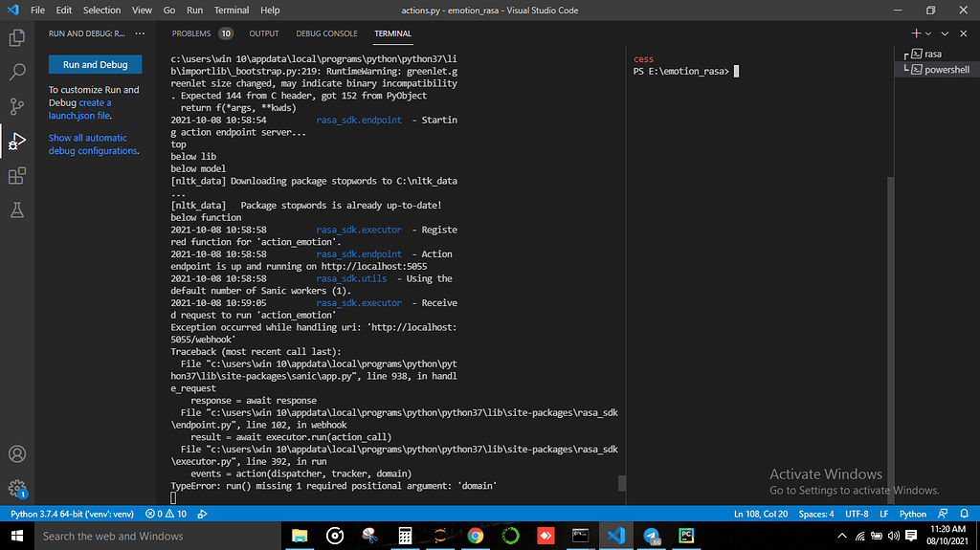Click the new terminal plus icon
The image size is (980, 550).
coord(915,33)
